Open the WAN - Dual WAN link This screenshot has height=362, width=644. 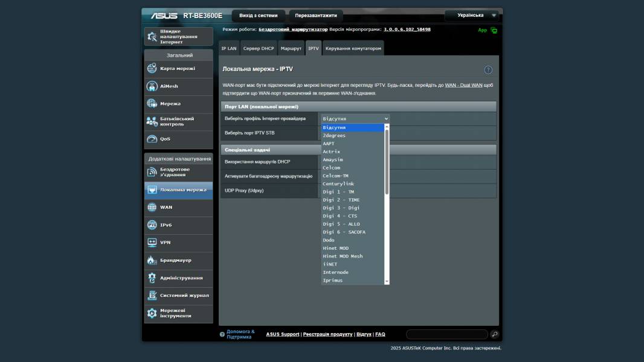(x=463, y=85)
